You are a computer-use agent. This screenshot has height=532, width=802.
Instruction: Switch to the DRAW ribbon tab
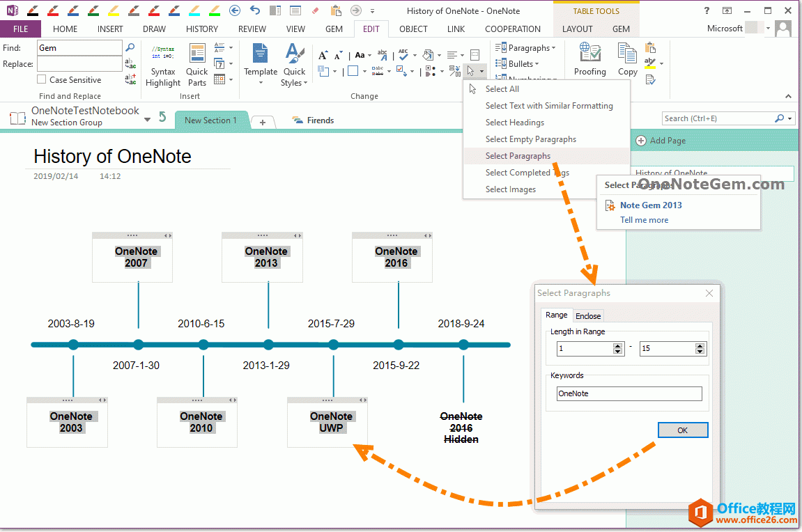pyautogui.click(x=155, y=29)
